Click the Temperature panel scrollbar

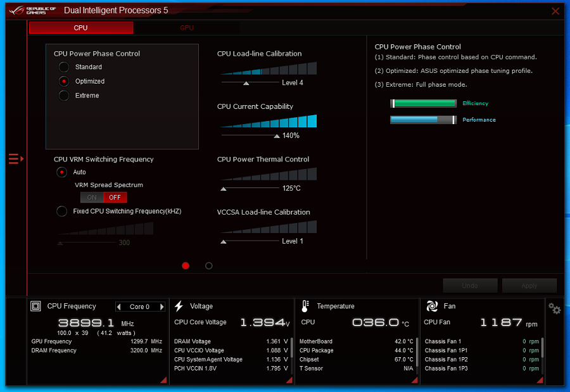tap(417, 352)
